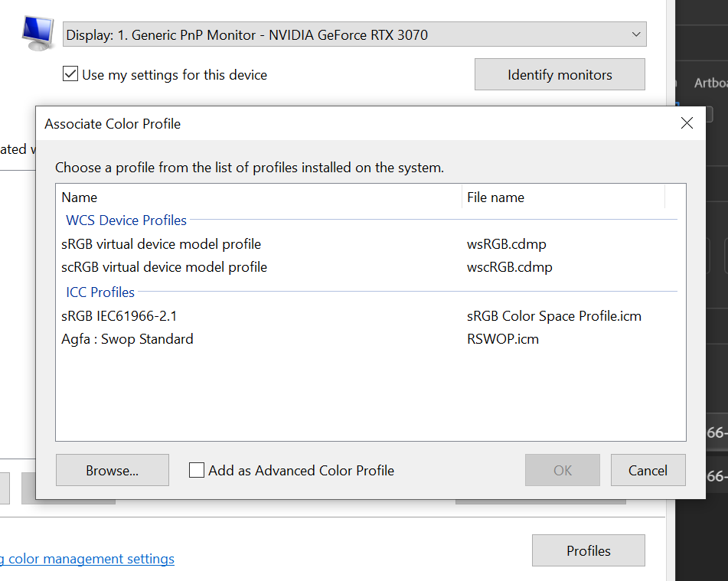Open the Display selection dropdown
The width and height of the screenshot is (728, 581).
click(352, 34)
